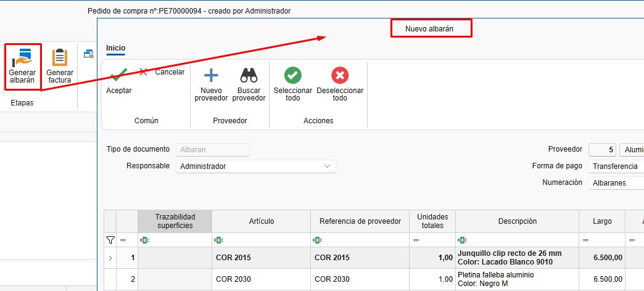Sort by Artículo column header
644x291 pixels.
coord(261,221)
